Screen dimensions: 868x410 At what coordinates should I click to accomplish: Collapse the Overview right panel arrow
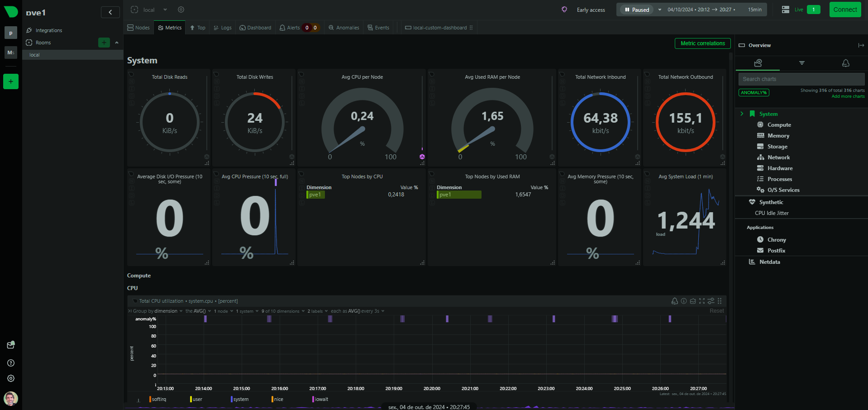[861, 45]
